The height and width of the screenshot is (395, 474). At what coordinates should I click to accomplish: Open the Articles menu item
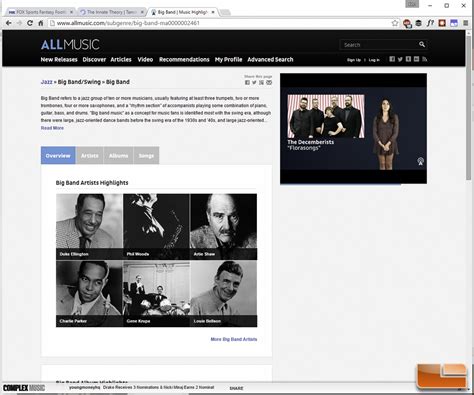pyautogui.click(x=121, y=59)
